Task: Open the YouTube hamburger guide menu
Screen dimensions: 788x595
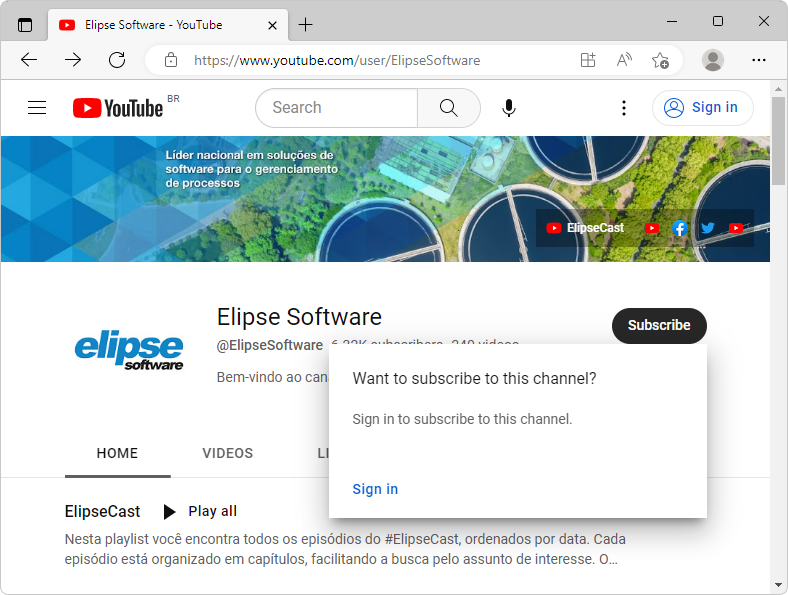Action: [x=37, y=108]
